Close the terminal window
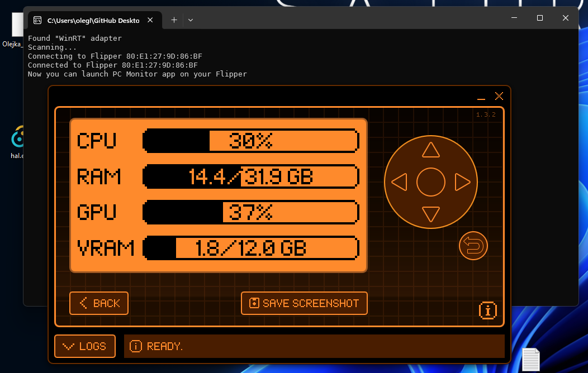 pyautogui.click(x=566, y=18)
